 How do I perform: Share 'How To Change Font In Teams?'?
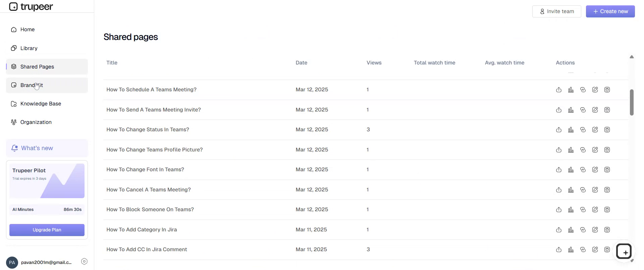click(559, 170)
